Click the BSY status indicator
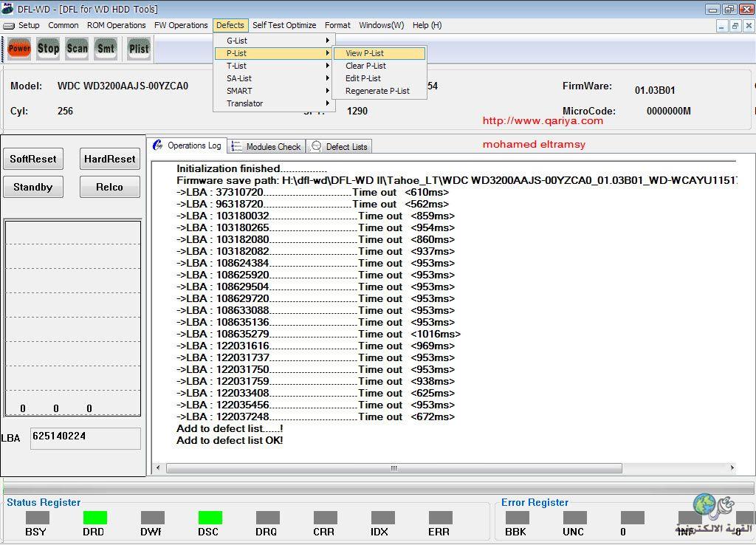The width and height of the screenshot is (756, 545). [x=38, y=518]
